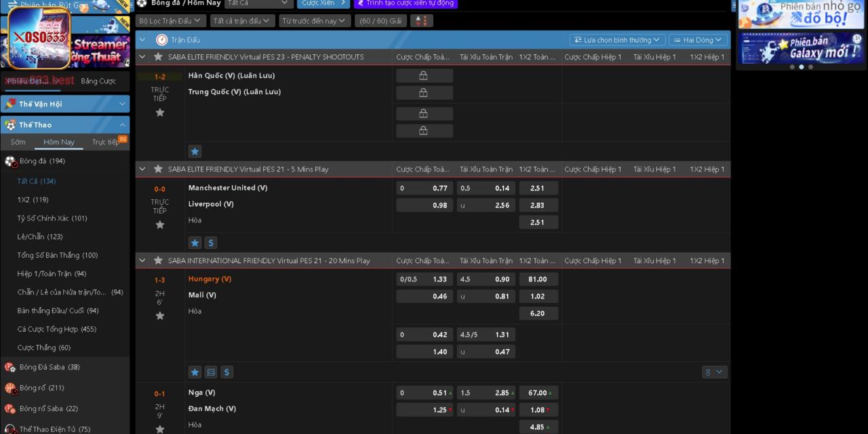Click the dollar icon under Hungary match
868x434 pixels.
(x=227, y=372)
